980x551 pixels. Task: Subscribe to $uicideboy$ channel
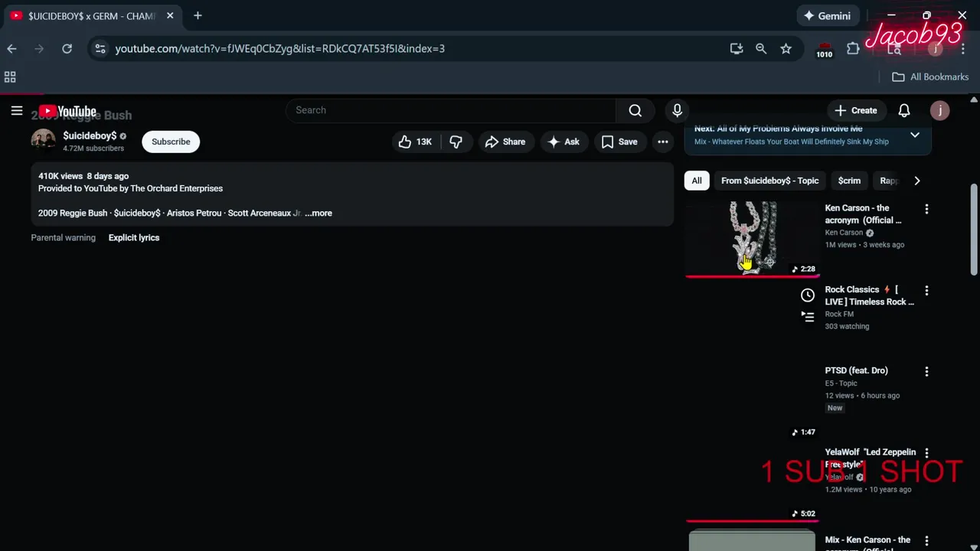point(171,142)
